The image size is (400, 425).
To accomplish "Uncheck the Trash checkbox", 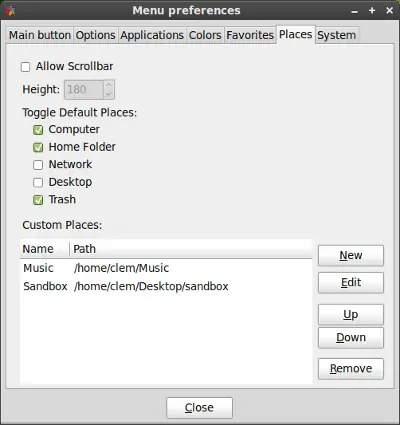I will pyautogui.click(x=38, y=200).
